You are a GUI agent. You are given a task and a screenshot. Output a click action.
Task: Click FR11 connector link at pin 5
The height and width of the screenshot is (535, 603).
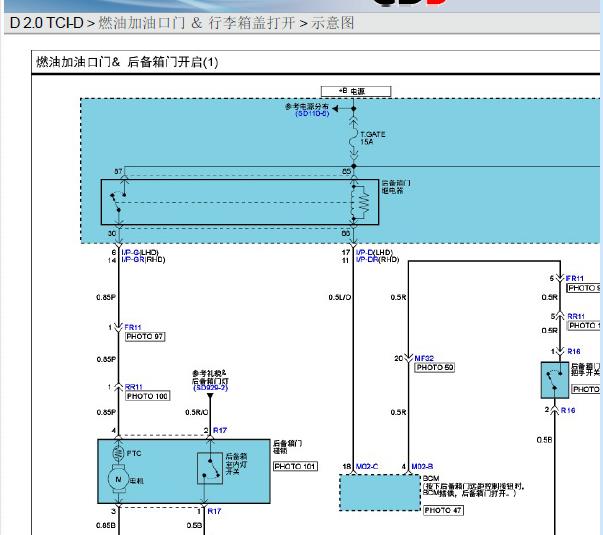pyautogui.click(x=575, y=278)
